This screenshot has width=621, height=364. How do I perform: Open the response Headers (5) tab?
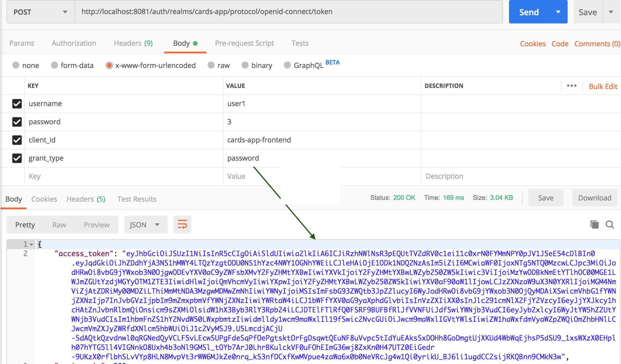coord(86,199)
